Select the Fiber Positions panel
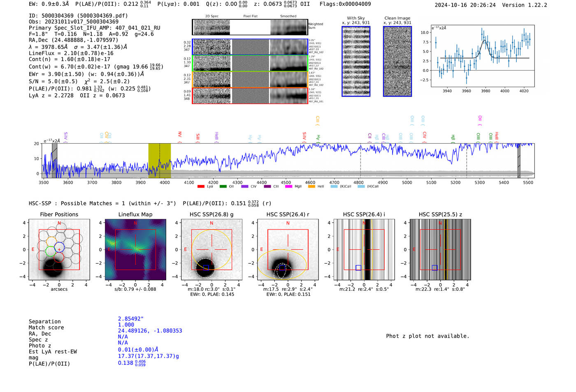The height and width of the screenshot is (392, 576). [59, 249]
